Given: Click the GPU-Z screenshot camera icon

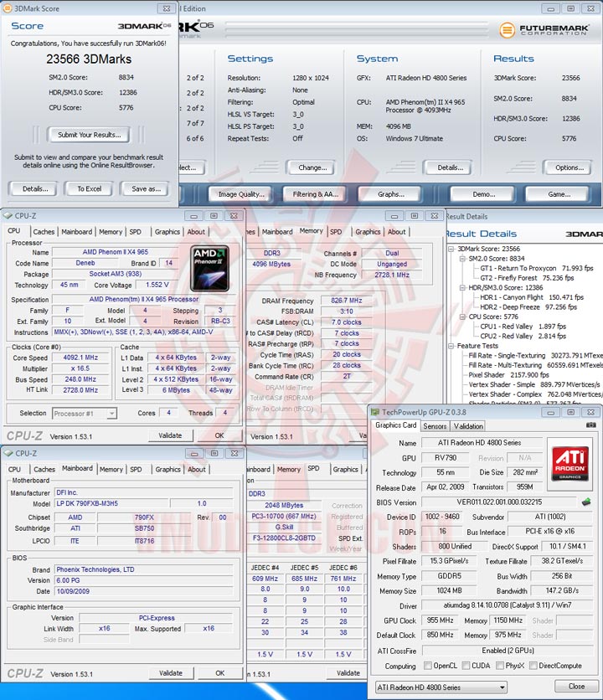Looking at the screenshot, I should pyautogui.click(x=590, y=425).
